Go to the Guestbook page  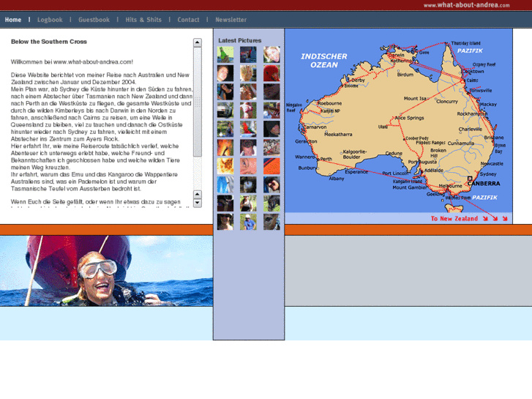[x=94, y=20]
